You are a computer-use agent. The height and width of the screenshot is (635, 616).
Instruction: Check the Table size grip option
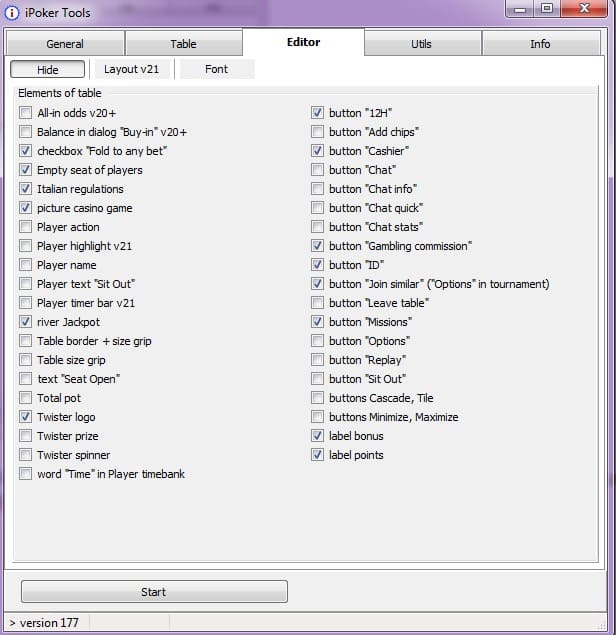(x=26, y=360)
